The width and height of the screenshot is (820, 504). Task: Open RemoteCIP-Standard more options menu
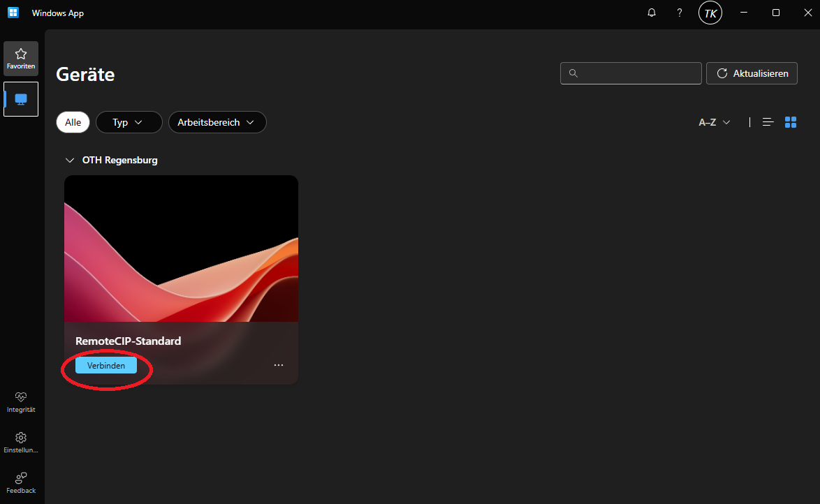click(x=279, y=365)
